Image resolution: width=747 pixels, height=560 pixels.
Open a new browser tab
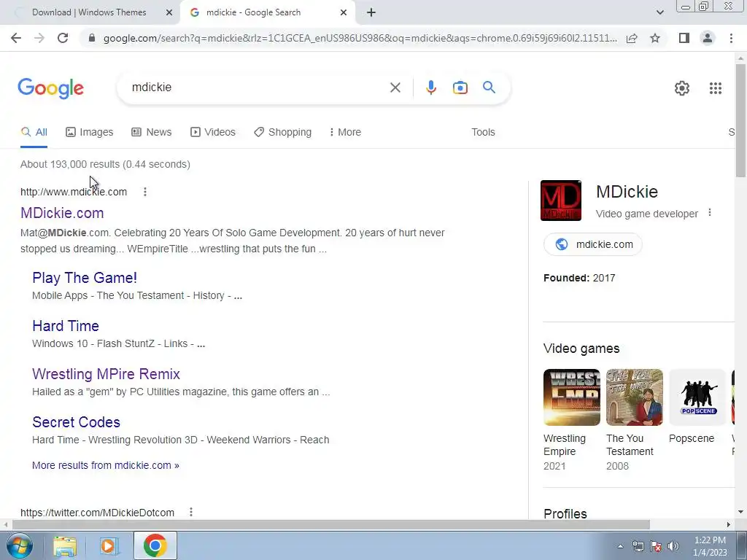click(371, 12)
